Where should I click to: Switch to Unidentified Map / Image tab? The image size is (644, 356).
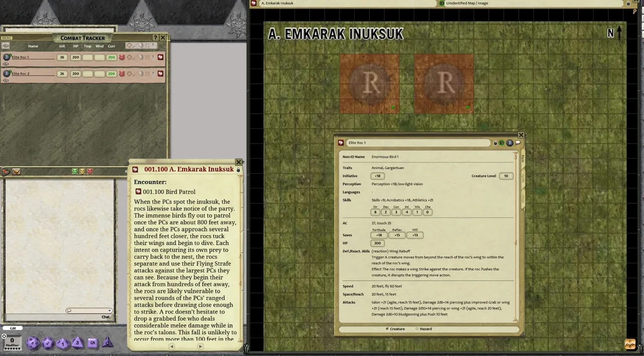tap(533, 4)
